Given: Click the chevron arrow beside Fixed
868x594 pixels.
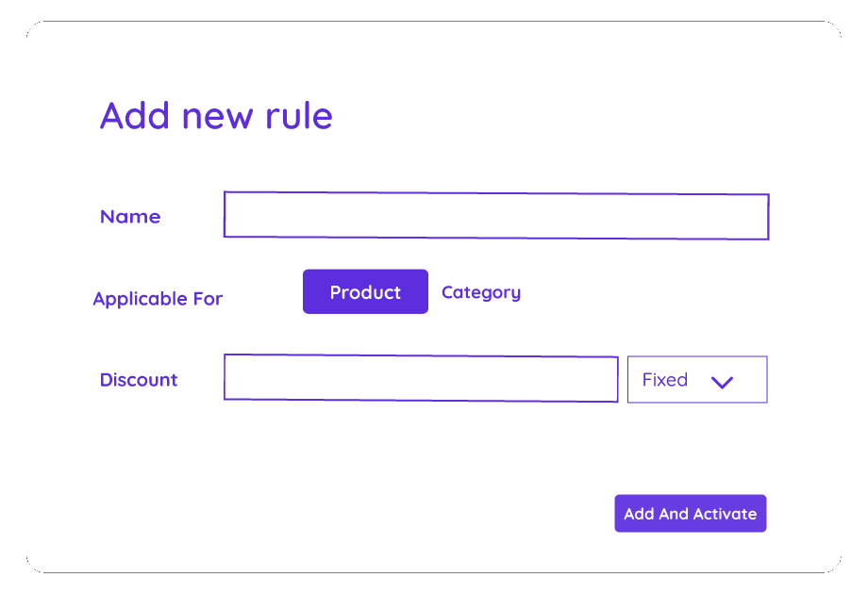Looking at the screenshot, I should (x=722, y=382).
